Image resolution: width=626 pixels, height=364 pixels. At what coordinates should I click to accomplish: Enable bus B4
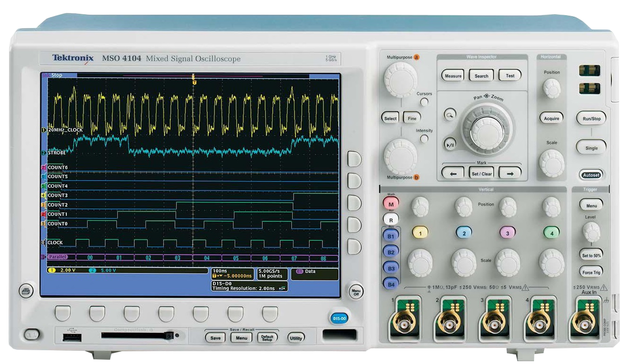391,284
